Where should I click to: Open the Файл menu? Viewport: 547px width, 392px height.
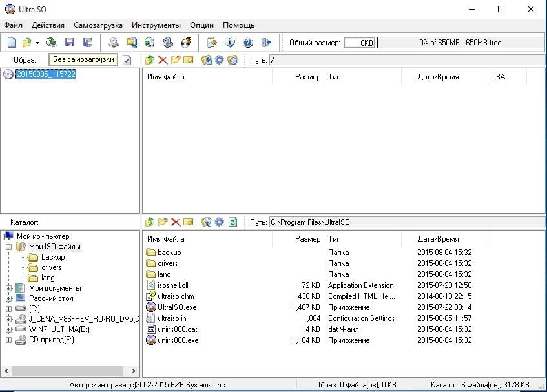click(x=13, y=25)
